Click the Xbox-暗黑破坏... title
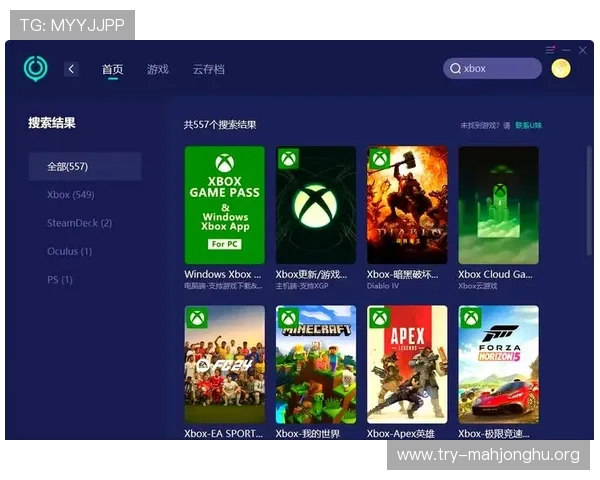The width and height of the screenshot is (600, 480). pos(403,274)
